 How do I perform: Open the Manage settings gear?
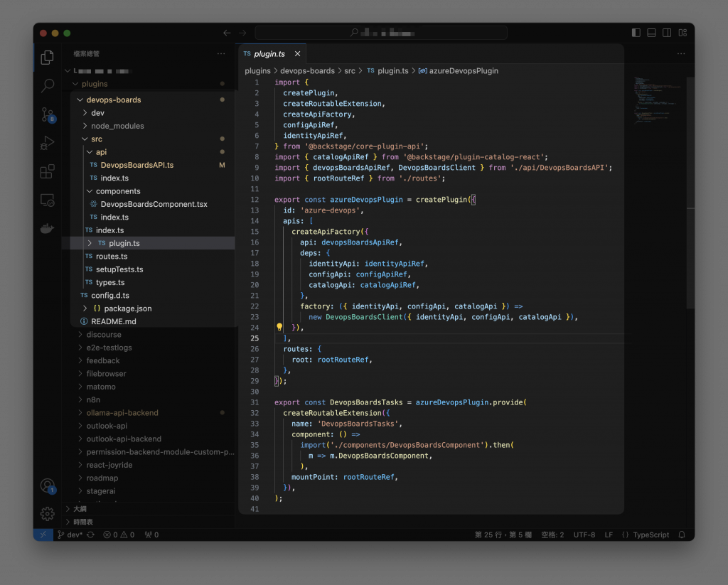pyautogui.click(x=48, y=513)
